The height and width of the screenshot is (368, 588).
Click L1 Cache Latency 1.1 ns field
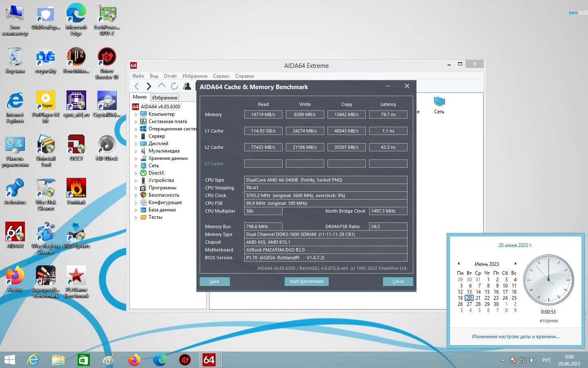[x=388, y=131]
